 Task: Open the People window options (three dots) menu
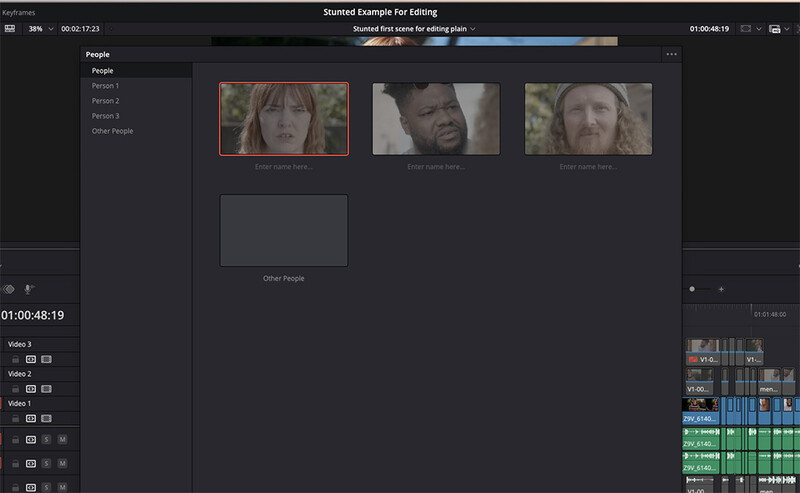671,54
